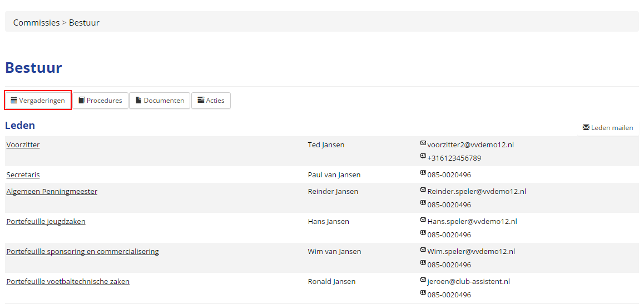This screenshot has width=644, height=304.
Task: Click Paul van Jansen's phone number
Action: pos(449,175)
